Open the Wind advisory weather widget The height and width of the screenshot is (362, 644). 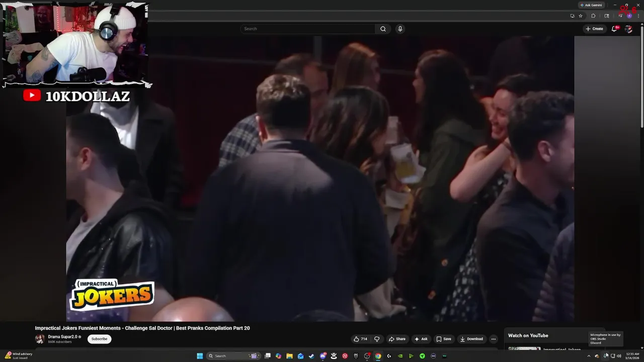[x=18, y=355]
